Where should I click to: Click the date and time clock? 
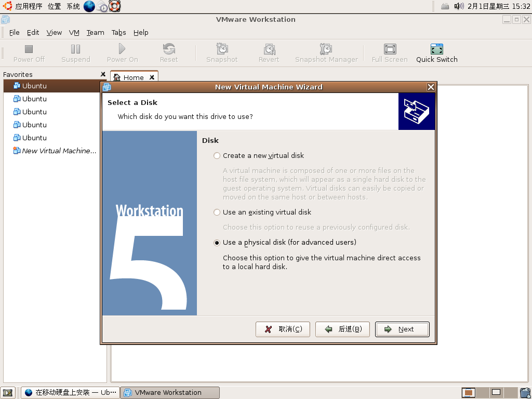(x=498, y=6)
